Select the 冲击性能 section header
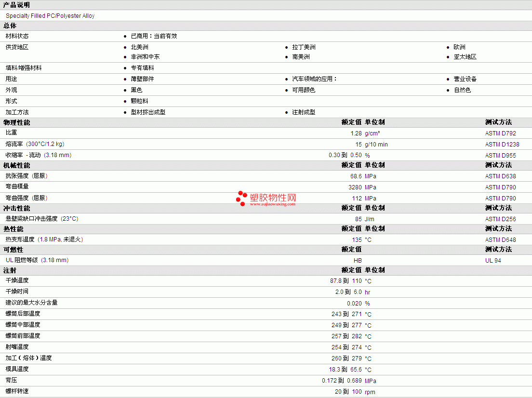Viewport: 532px width, 398px height. click(16, 208)
